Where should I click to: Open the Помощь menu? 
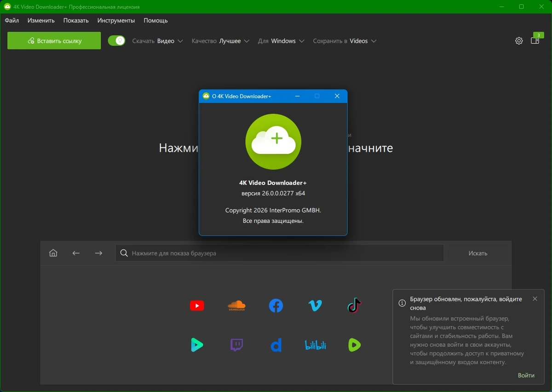(155, 21)
